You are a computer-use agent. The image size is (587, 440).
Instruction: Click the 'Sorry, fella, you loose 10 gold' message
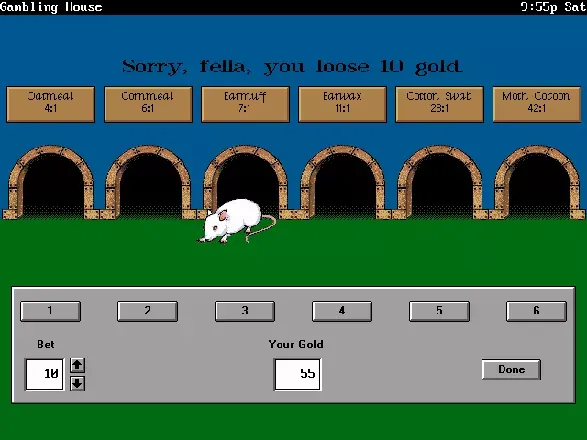(292, 67)
